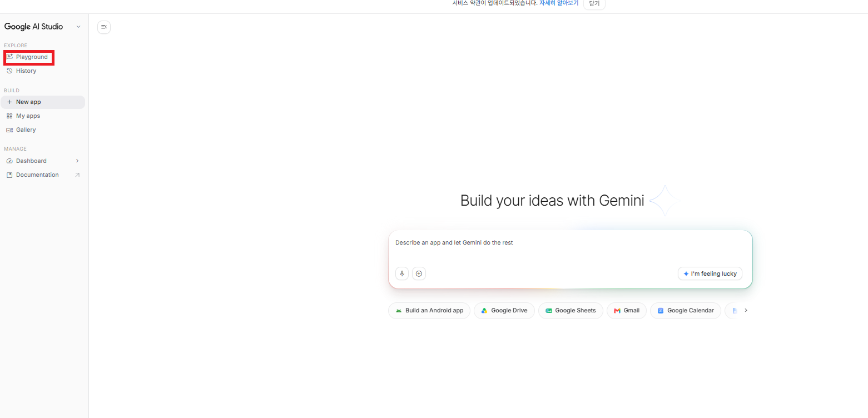This screenshot has height=418, width=868.
Task: Collapse the sidebar with the panel toggle icon
Action: tap(104, 27)
